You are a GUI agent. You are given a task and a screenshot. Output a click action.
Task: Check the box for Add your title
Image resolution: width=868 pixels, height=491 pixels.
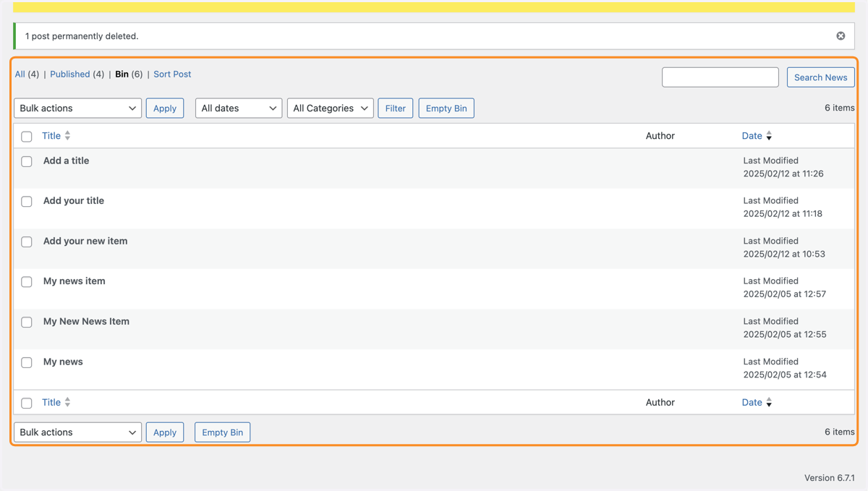(27, 202)
